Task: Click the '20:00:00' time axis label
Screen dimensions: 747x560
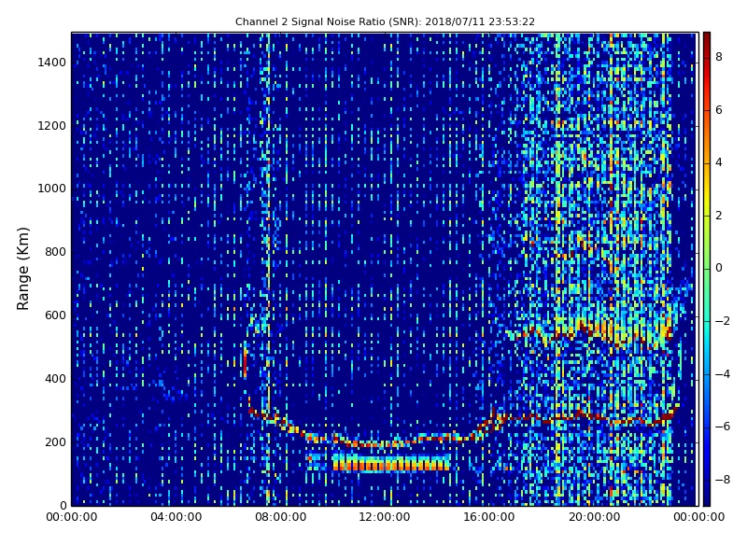Action: pos(594,517)
